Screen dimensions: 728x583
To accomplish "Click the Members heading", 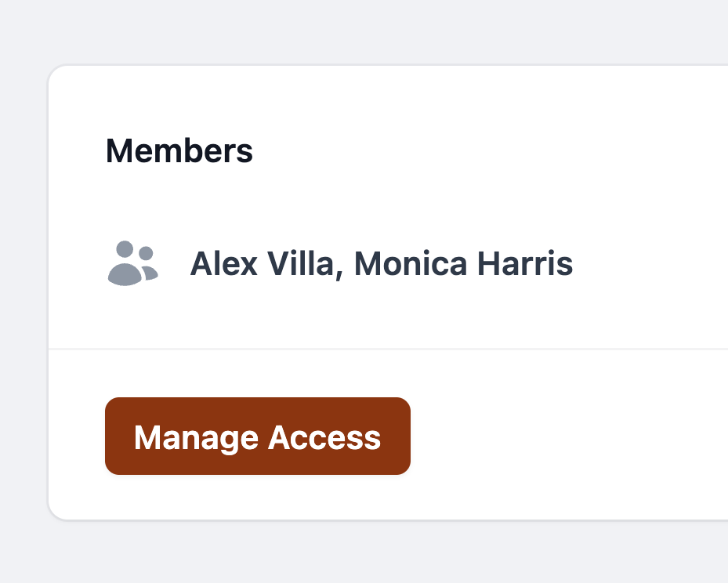I will coord(179,151).
